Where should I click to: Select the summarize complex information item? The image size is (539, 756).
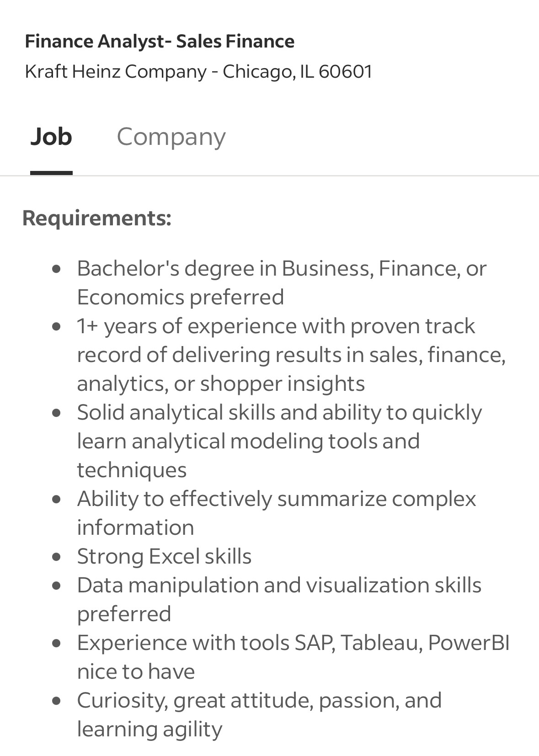pyautogui.click(x=277, y=513)
